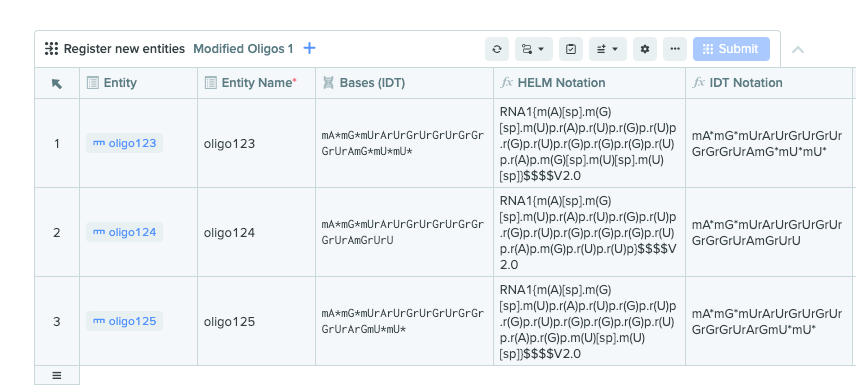Click IDT Notation cell ending ArGmU*mU*
This screenshot has width=862, height=392.
click(x=769, y=321)
